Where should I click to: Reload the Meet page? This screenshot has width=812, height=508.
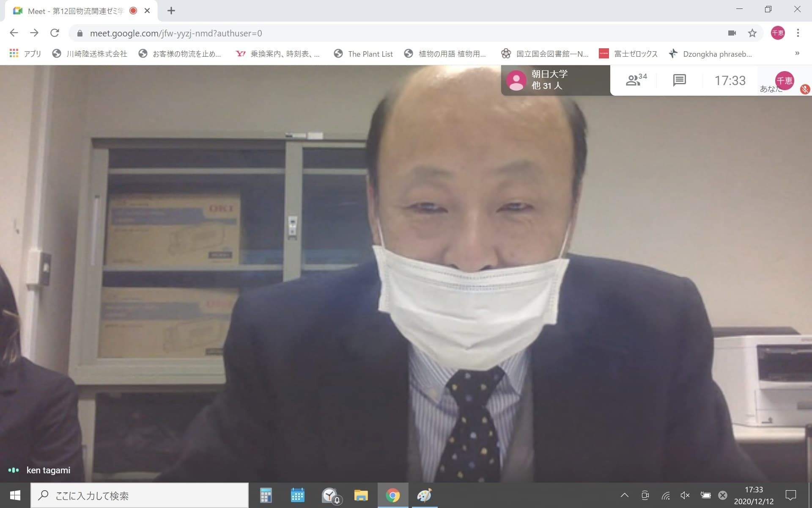(55, 33)
